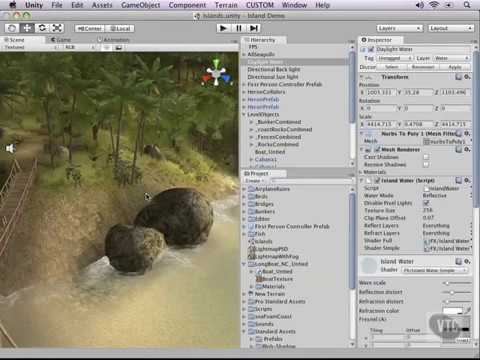The height and width of the screenshot is (360, 480).
Task: Select First Person Controller Prefab in Hierarchy
Action: click(x=285, y=84)
